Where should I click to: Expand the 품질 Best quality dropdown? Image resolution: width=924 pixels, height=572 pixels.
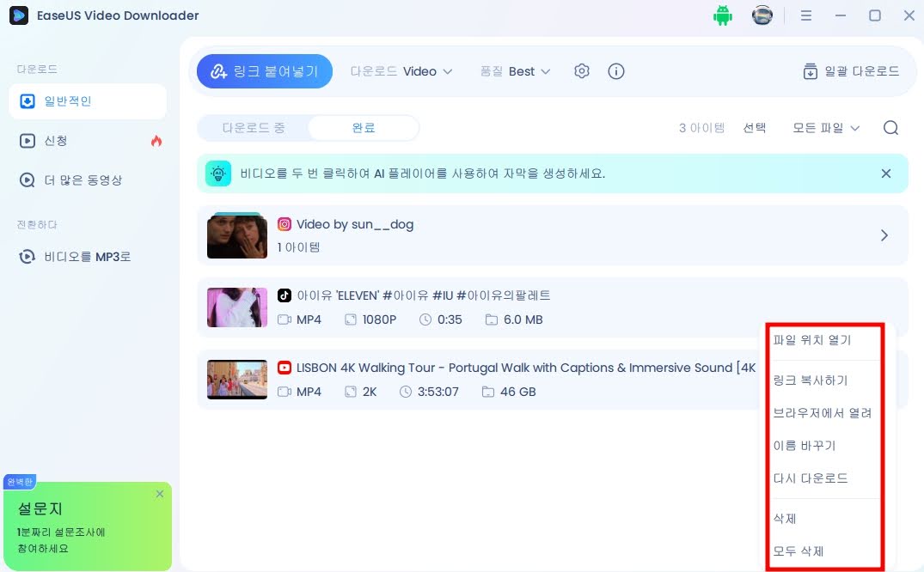[515, 71]
